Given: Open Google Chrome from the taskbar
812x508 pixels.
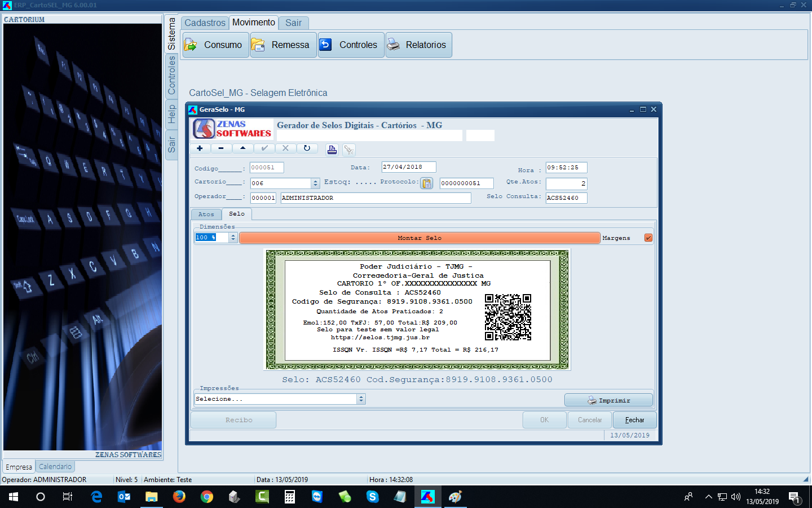Looking at the screenshot, I should click(x=207, y=497).
